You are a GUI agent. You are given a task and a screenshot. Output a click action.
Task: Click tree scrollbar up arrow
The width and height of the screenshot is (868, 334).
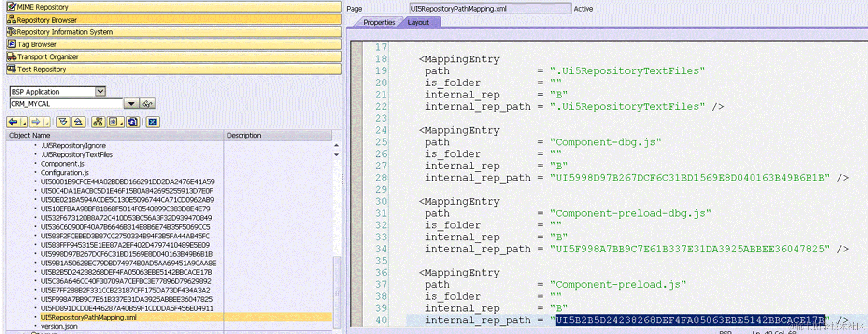pos(336,145)
